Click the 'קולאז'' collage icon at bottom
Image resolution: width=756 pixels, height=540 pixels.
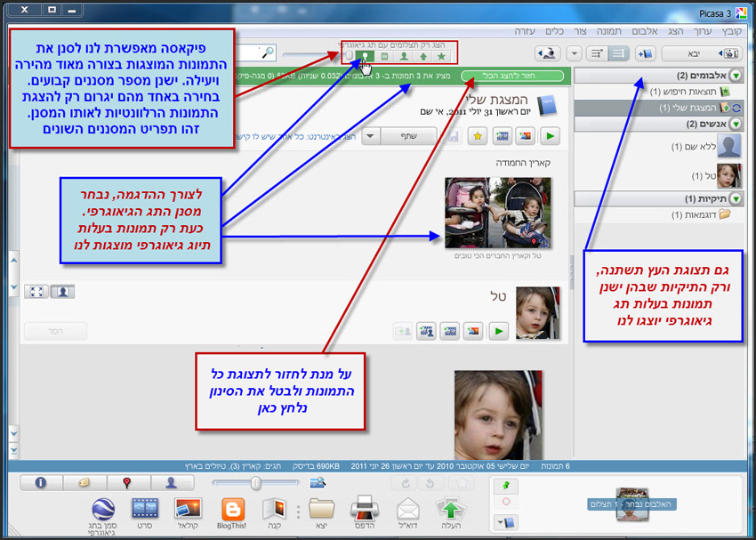coord(188,512)
